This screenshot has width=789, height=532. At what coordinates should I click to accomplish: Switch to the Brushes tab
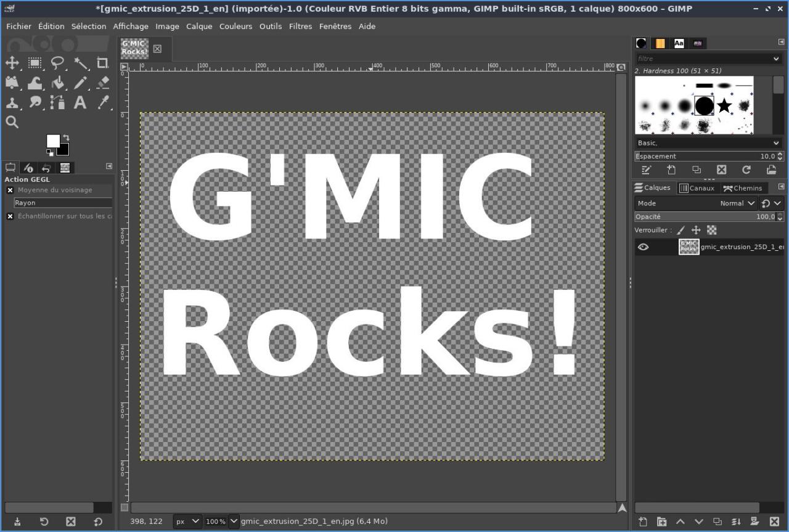coord(642,43)
